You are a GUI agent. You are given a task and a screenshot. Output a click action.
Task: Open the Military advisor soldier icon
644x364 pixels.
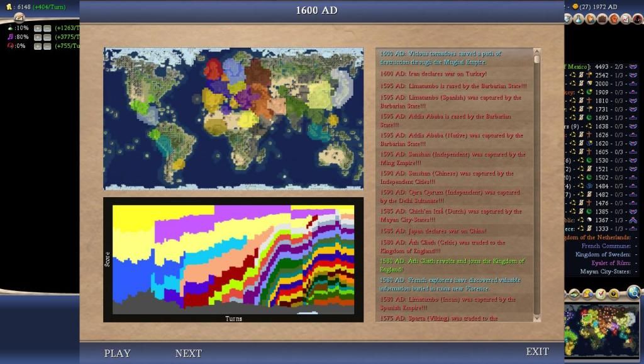[638, 19]
